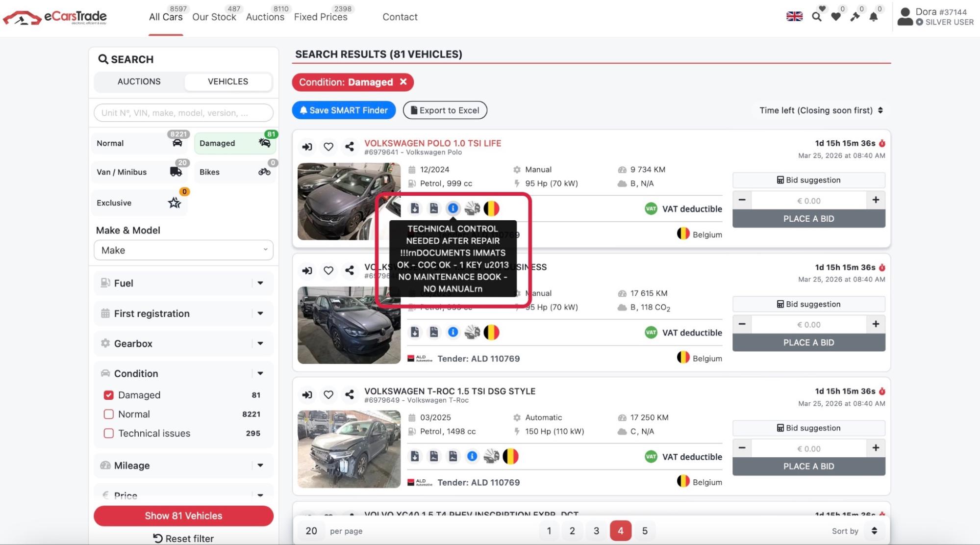Switch to the Auctions search tab
The height and width of the screenshot is (545, 980).
(139, 81)
